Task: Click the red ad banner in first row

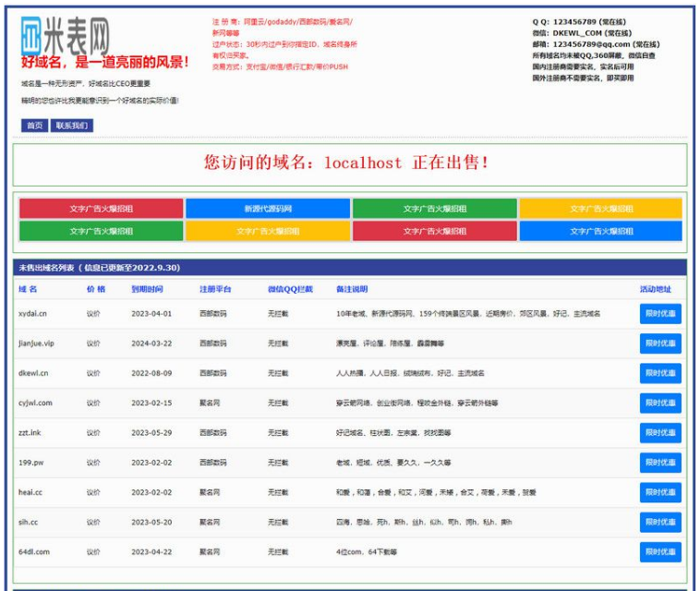Action: (x=101, y=209)
